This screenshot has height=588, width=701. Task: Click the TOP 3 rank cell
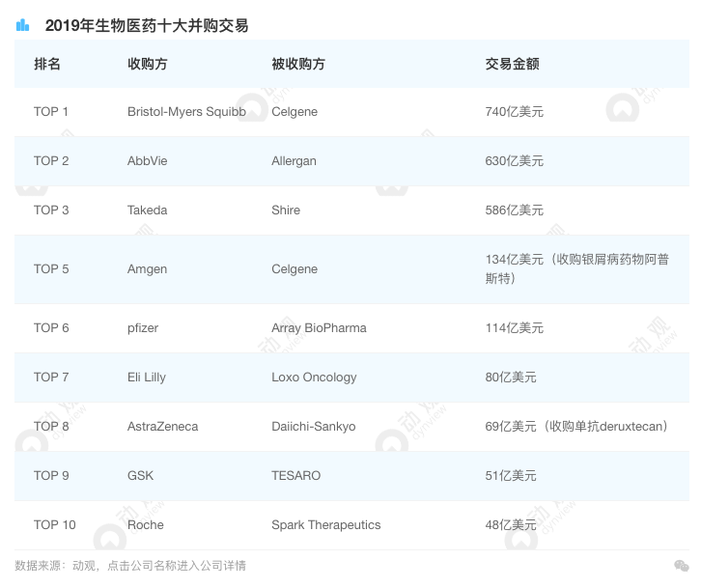(x=51, y=210)
